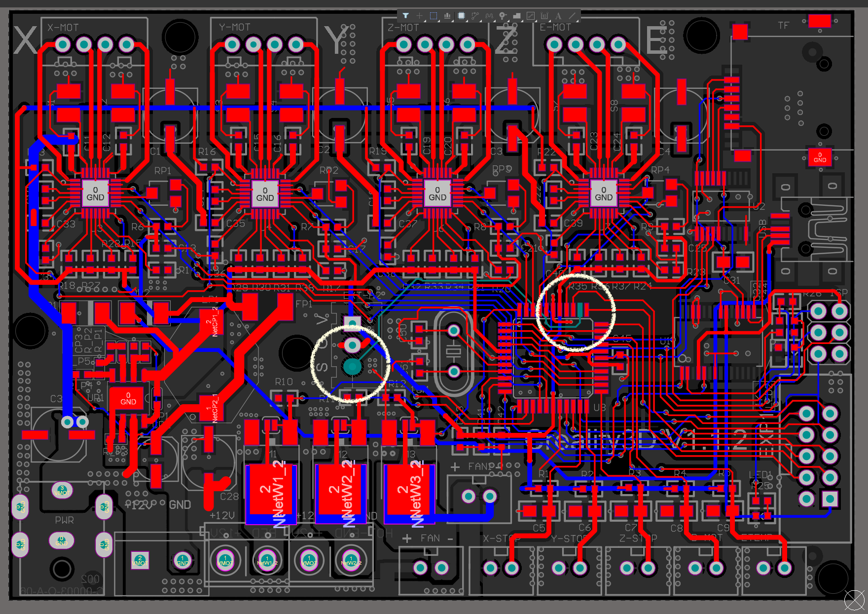Screen dimensions: 868x614
Task: Click the E-MOT connector last pin pad
Action: (618, 45)
